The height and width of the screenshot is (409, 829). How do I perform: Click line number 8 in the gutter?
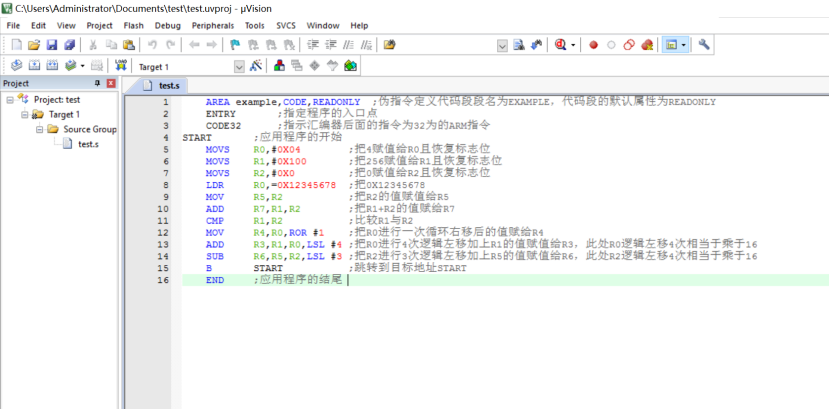click(165, 185)
